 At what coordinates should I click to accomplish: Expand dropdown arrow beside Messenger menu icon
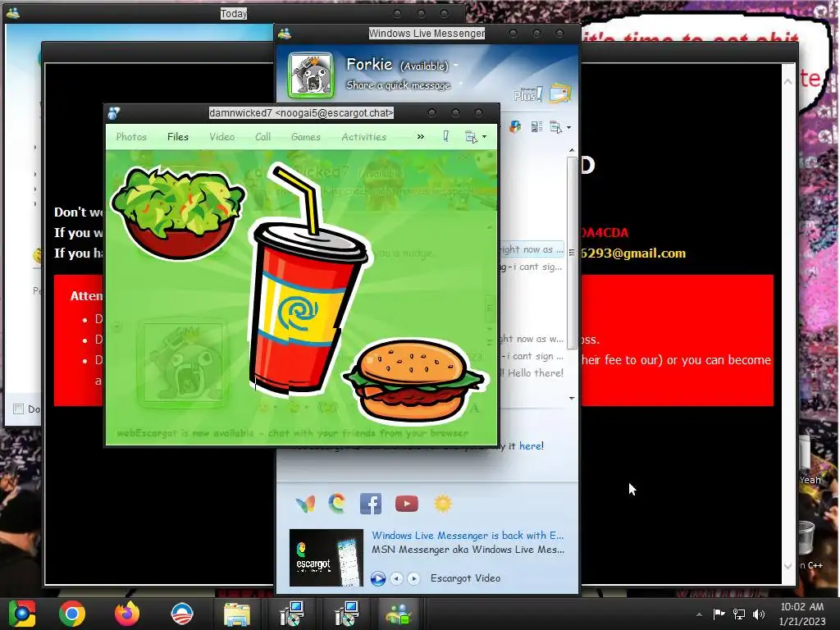click(x=569, y=128)
